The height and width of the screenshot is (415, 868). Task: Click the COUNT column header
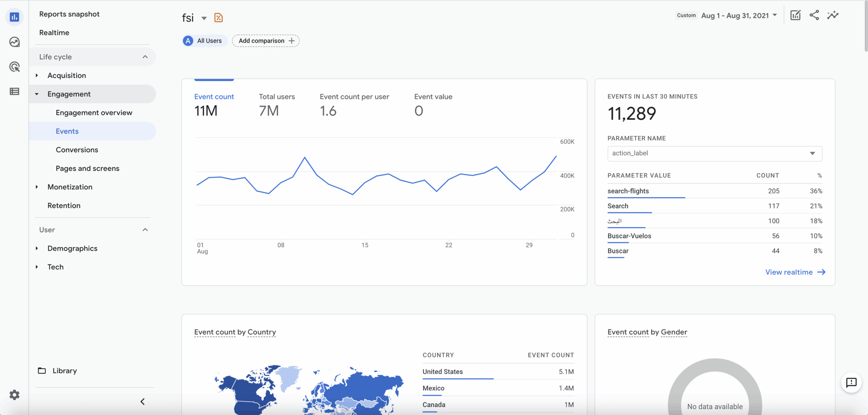point(768,175)
